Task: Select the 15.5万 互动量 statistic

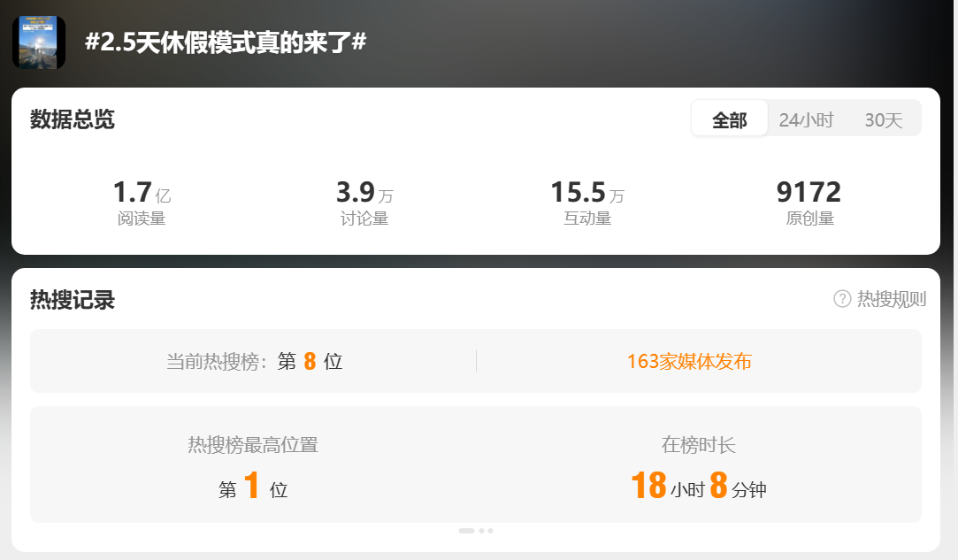Action: point(587,203)
